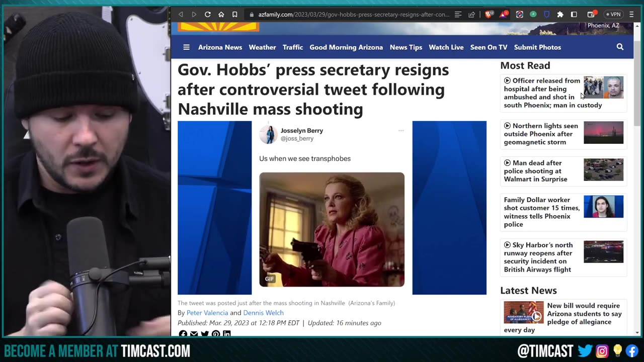The width and height of the screenshot is (644, 362).
Task: Open the Weather menu item
Action: [262, 47]
